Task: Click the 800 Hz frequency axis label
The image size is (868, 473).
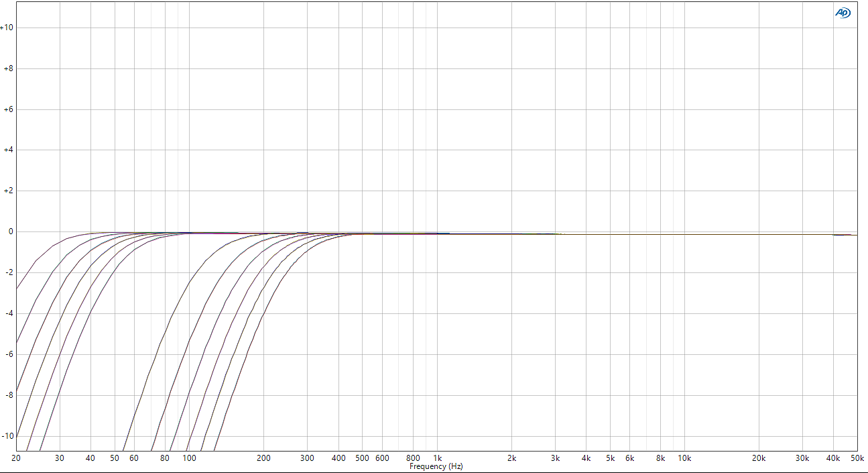Action: pos(413,458)
